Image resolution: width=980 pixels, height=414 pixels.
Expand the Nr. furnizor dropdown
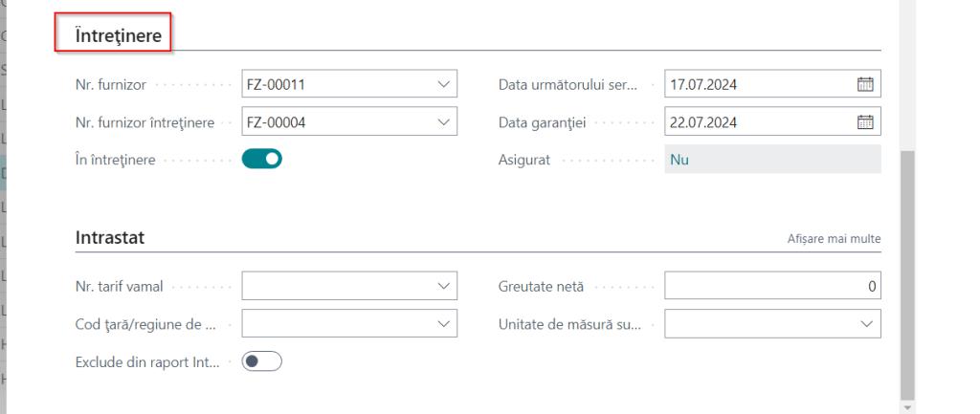click(x=442, y=84)
